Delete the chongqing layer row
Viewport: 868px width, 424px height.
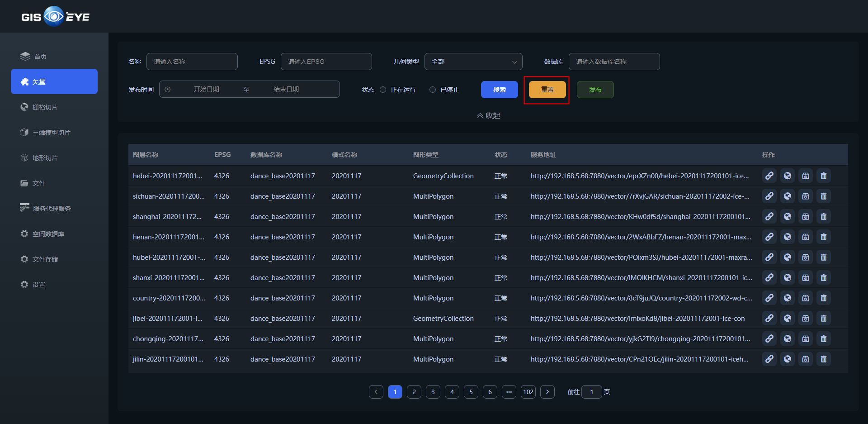pyautogui.click(x=823, y=338)
